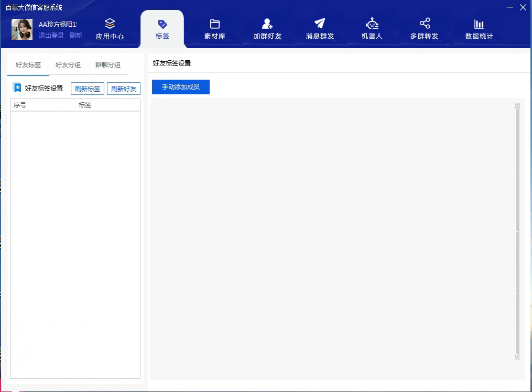
Task: Click the 刷新标签 button
Action: coord(88,89)
